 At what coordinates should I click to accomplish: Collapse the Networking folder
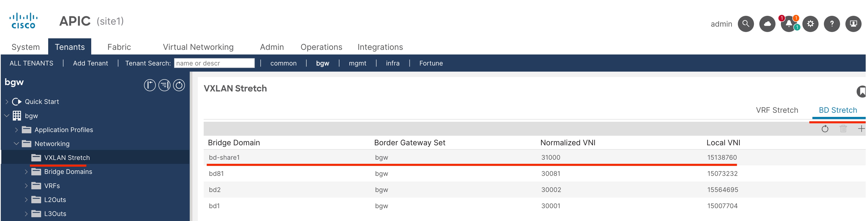point(16,144)
